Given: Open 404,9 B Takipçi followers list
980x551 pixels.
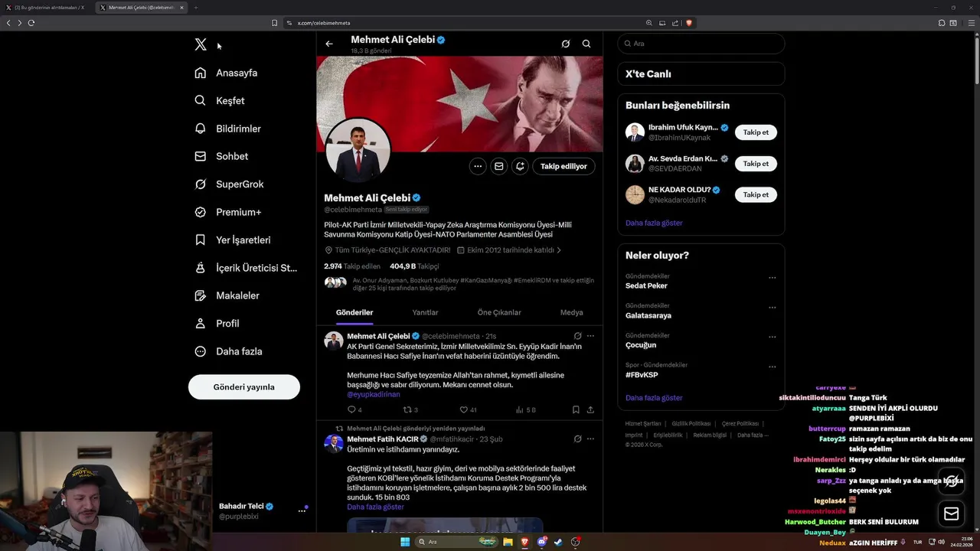Looking at the screenshot, I should click(414, 266).
